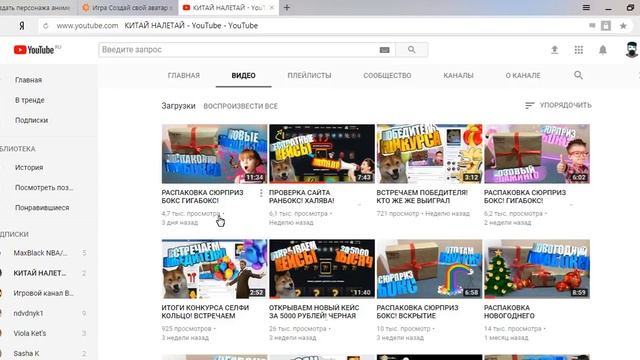The width and height of the screenshot is (640, 360).
Task: Open Понравившиеся in sidebar
Action: coord(42,207)
